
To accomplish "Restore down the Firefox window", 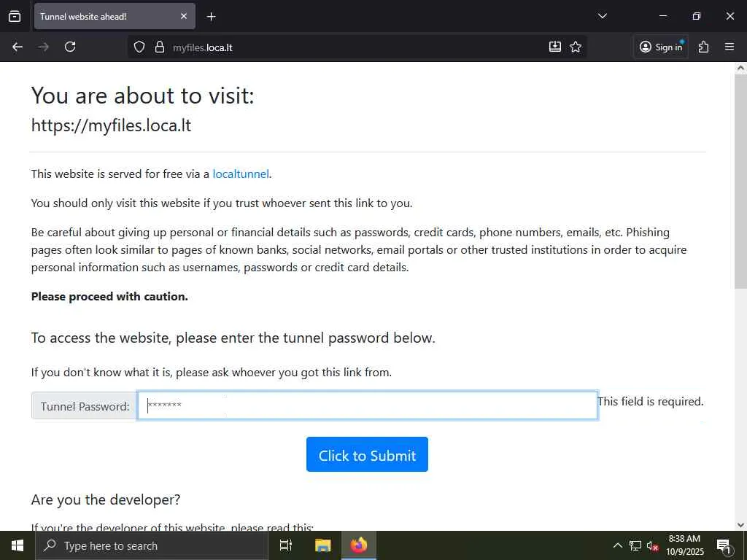I will pyautogui.click(x=697, y=16).
